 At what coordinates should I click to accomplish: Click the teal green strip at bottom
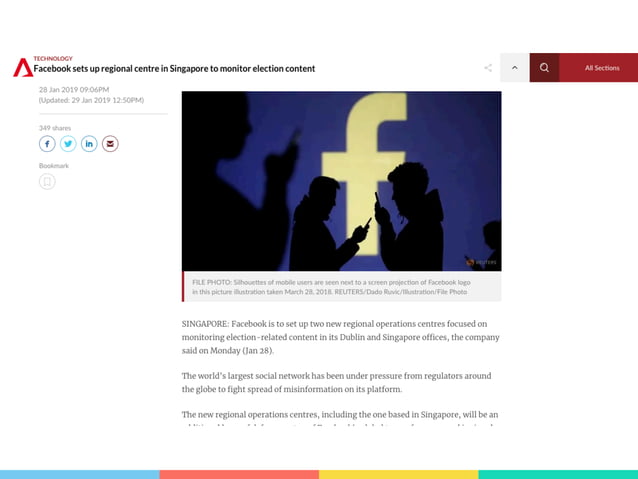(x=558, y=475)
